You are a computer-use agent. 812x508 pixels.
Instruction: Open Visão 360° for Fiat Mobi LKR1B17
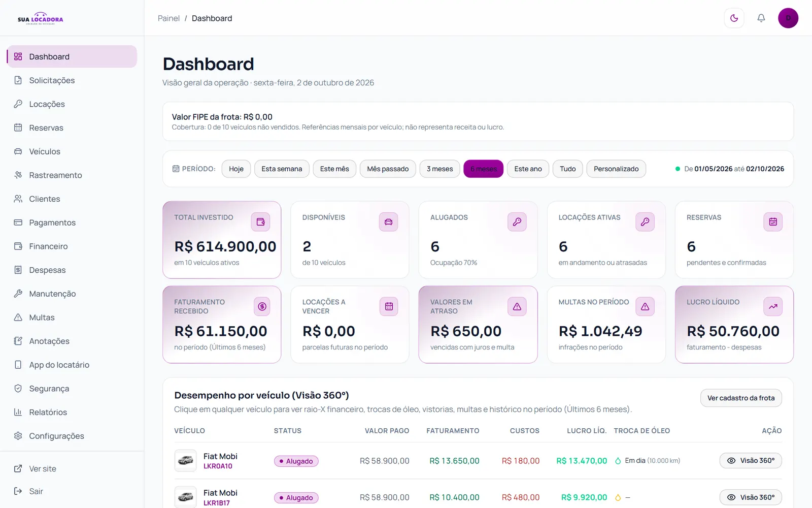tap(751, 497)
